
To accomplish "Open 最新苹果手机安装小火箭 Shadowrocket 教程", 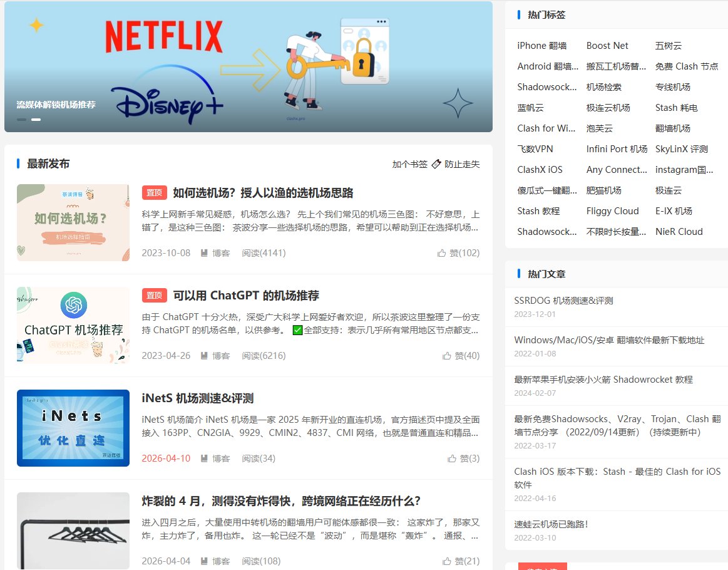I will 603,380.
